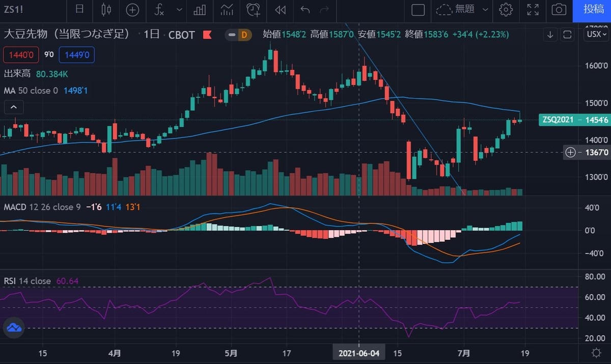The image size is (611, 364).
Task: Click the volume value 80.384K
Action: coord(52,74)
